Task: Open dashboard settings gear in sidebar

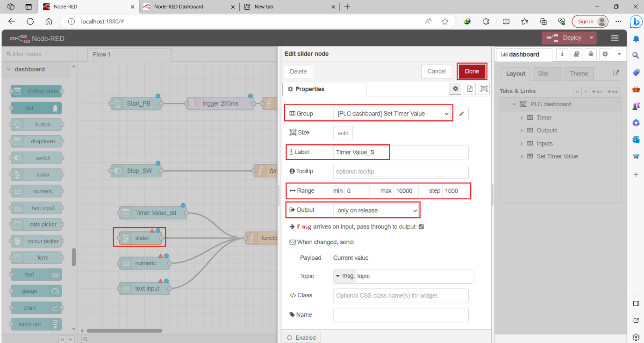Action: tap(605, 54)
